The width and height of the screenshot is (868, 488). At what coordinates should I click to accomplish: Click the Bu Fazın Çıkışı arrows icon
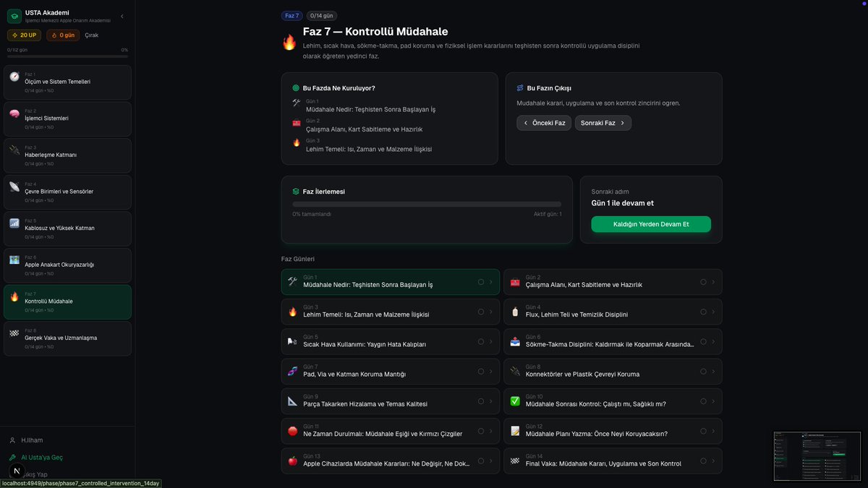520,88
